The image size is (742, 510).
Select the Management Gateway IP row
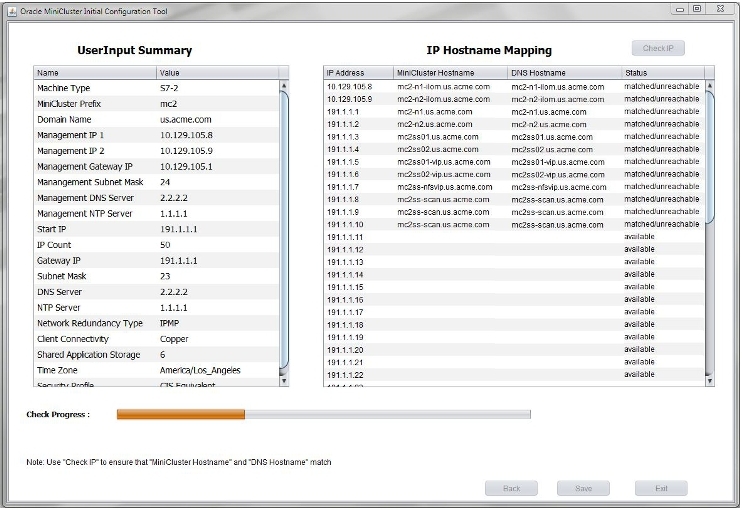point(157,166)
